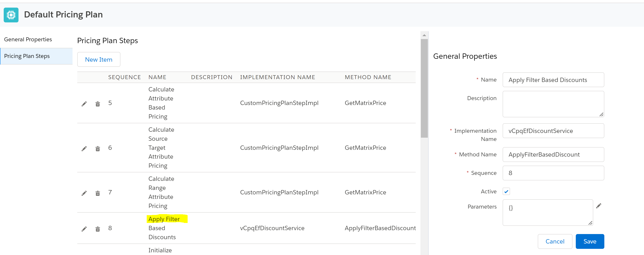
Task: Click the Method Name input field
Action: point(553,155)
